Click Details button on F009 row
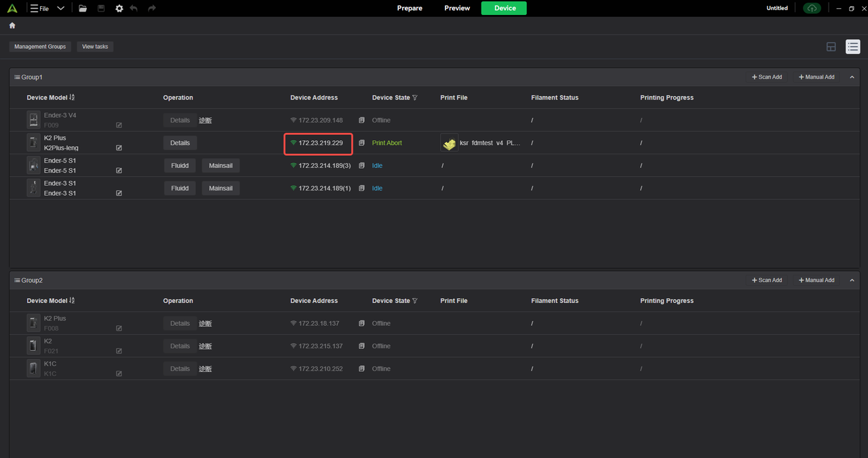The image size is (868, 458). [x=180, y=121]
